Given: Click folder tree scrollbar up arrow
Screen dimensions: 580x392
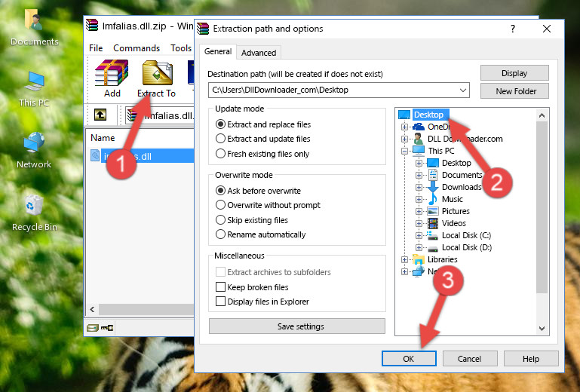Looking at the screenshot, I should pyautogui.click(x=542, y=115).
